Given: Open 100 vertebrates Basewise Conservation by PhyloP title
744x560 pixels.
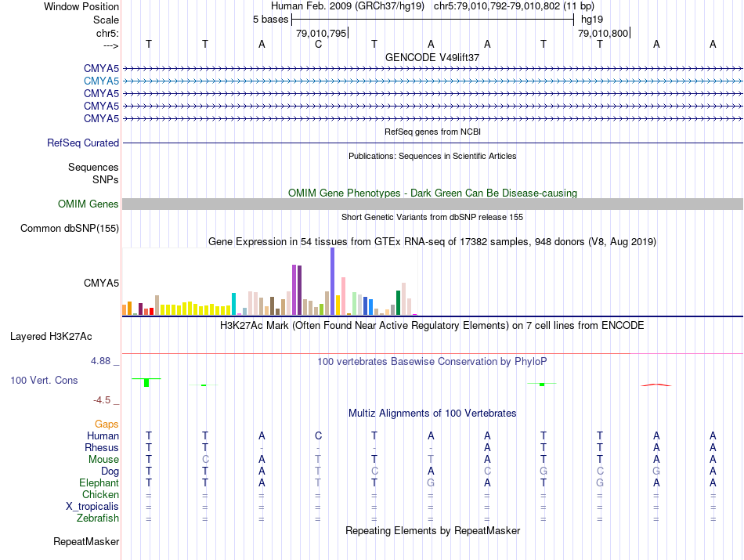Looking at the screenshot, I should 432,362.
